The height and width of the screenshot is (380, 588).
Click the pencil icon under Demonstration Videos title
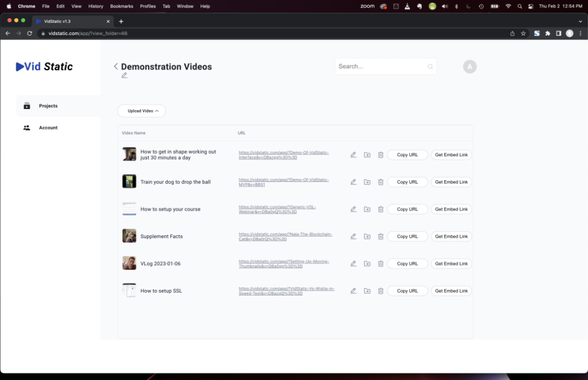[124, 75]
